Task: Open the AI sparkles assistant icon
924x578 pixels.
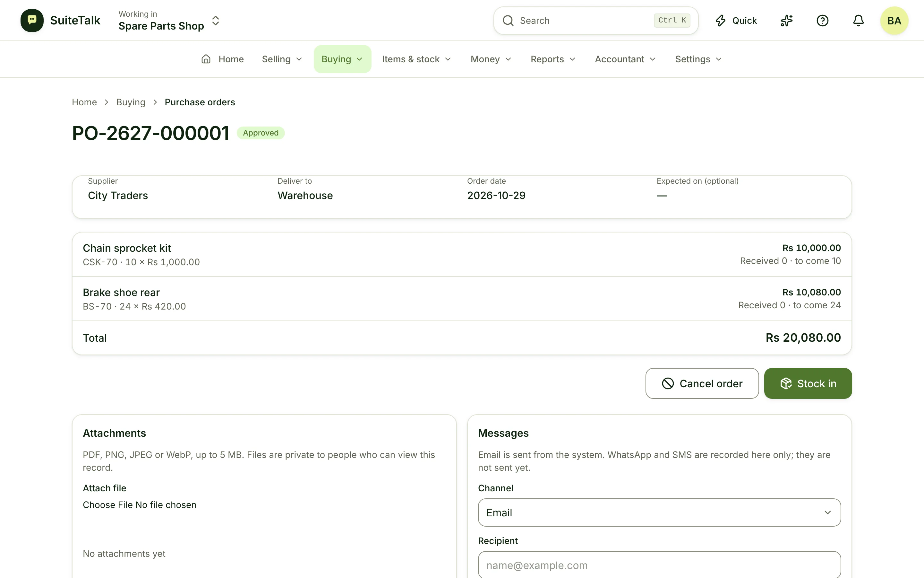Action: pyautogui.click(x=787, y=21)
